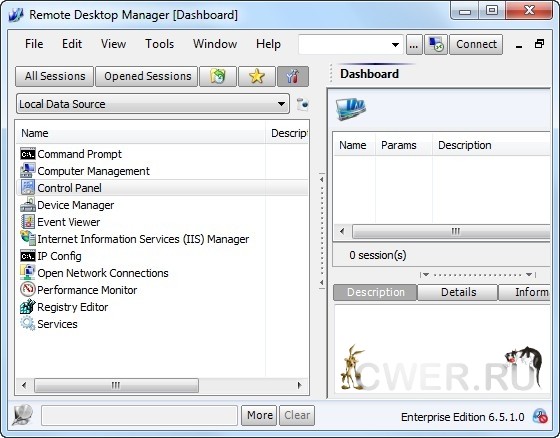The height and width of the screenshot is (438, 560).
Task: Click the Command Prompt icon in session list
Action: 28,154
